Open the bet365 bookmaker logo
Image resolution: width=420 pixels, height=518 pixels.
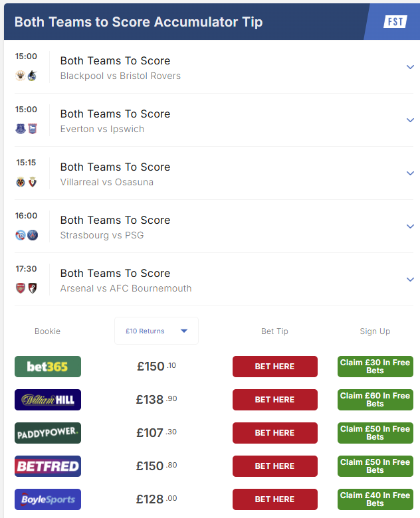coord(48,367)
